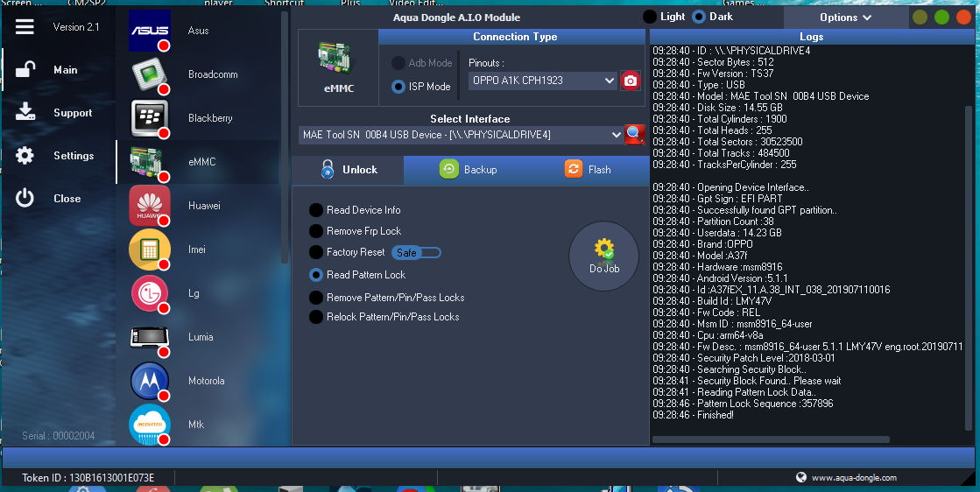Select the Motorola brand icon
980x492 pixels.
(150, 380)
